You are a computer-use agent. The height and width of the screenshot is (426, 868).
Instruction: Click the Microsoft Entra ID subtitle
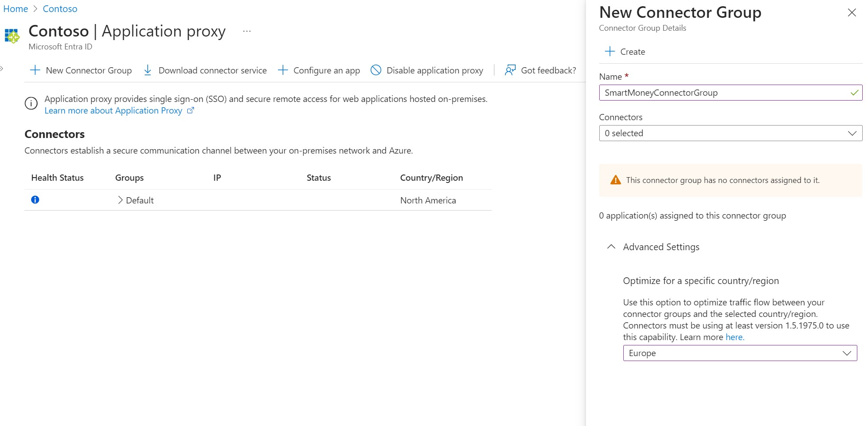click(61, 47)
